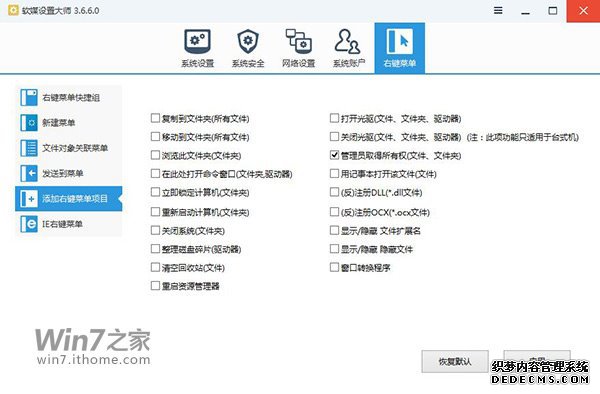Screen dimensions: 600x394
Task: Select the 右键菜单 cursor icon tab
Action: point(399,42)
